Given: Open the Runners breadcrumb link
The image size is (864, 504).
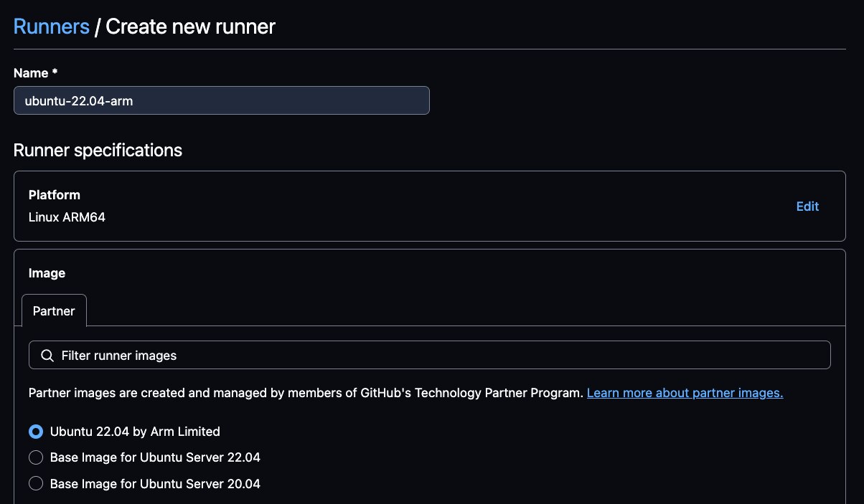Looking at the screenshot, I should point(51,26).
